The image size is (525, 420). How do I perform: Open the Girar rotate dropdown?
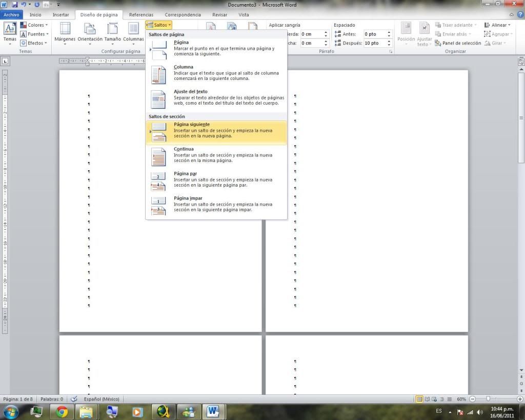495,43
